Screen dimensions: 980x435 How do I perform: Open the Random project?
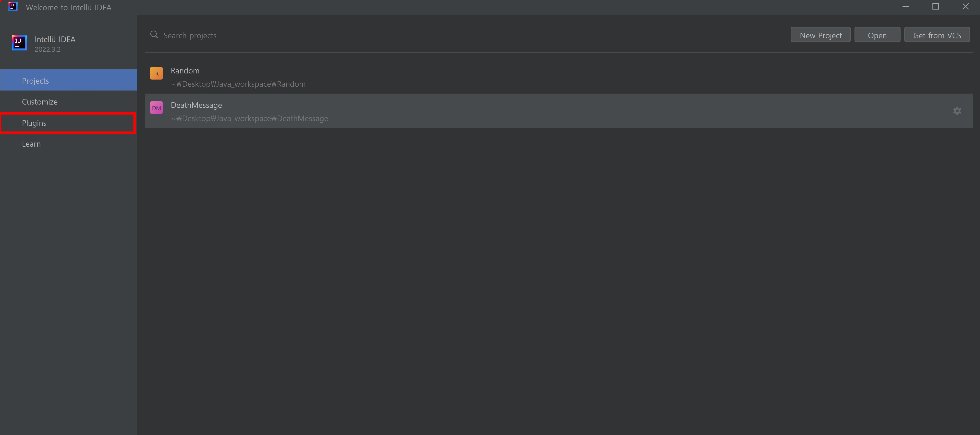point(185,71)
